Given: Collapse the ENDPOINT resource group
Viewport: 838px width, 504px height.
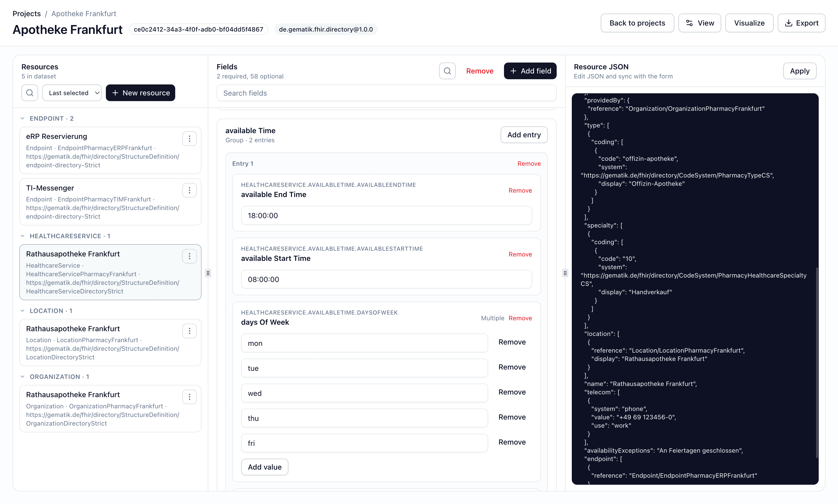Looking at the screenshot, I should click(22, 118).
